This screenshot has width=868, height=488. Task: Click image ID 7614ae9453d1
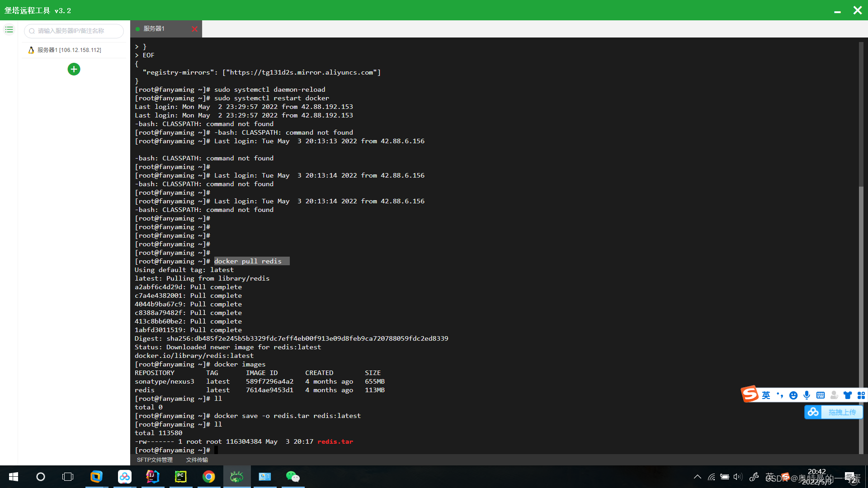coord(269,390)
